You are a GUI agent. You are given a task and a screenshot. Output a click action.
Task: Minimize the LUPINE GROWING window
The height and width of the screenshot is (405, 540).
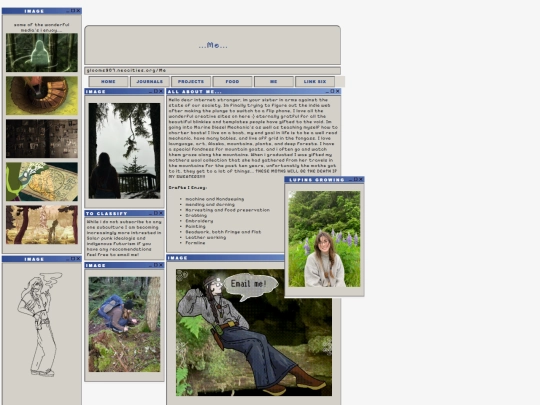351,179
